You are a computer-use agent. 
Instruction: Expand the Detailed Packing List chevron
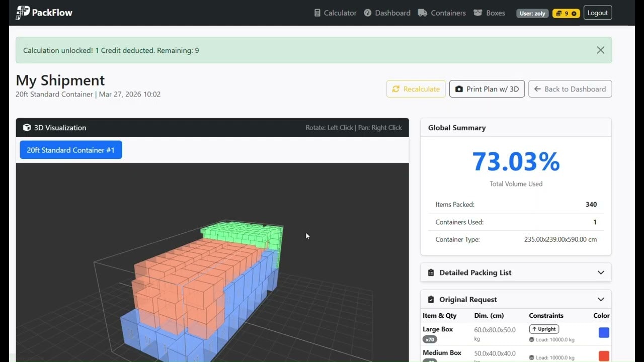click(601, 273)
